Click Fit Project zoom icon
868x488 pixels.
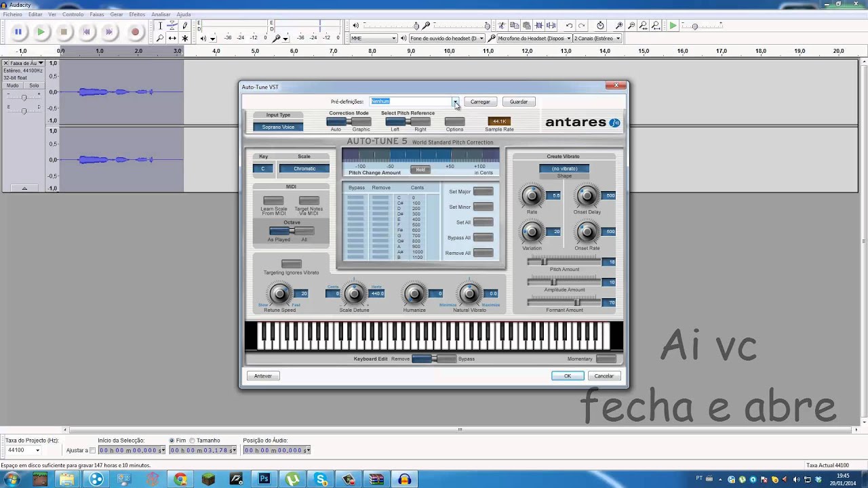pos(656,26)
